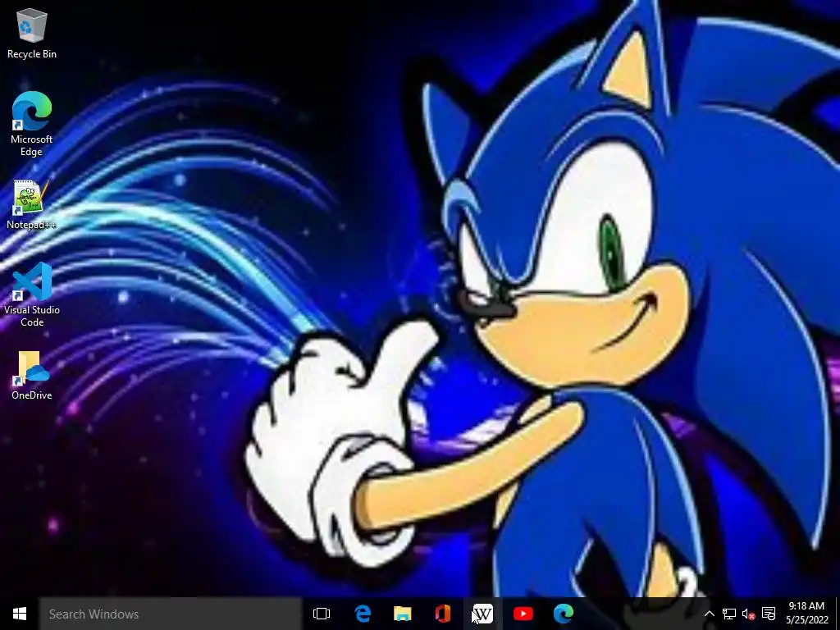
Task: Open the Action Center notifications
Action: click(768, 614)
